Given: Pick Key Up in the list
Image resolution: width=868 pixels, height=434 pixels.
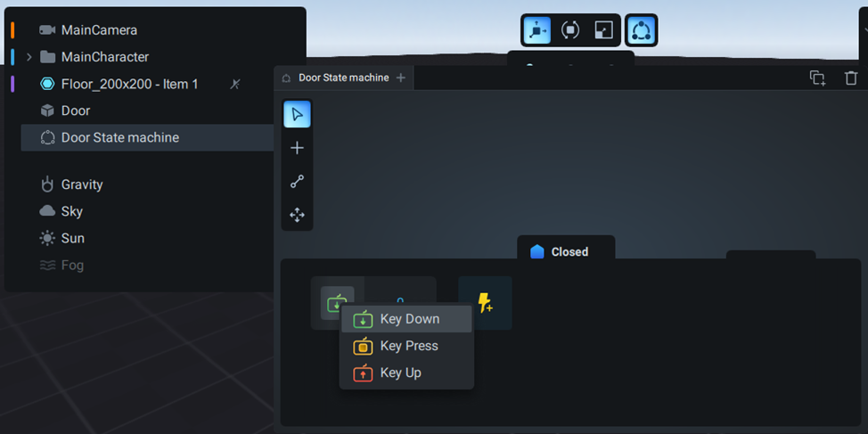Looking at the screenshot, I should point(400,373).
